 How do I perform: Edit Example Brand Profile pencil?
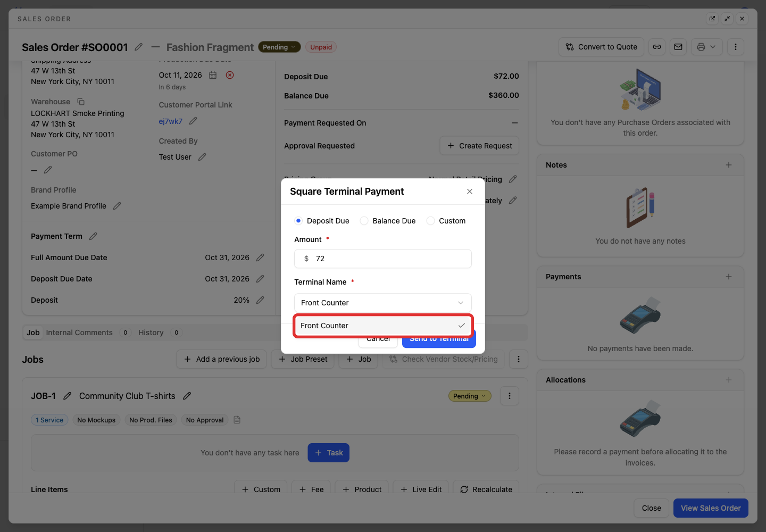tap(117, 206)
